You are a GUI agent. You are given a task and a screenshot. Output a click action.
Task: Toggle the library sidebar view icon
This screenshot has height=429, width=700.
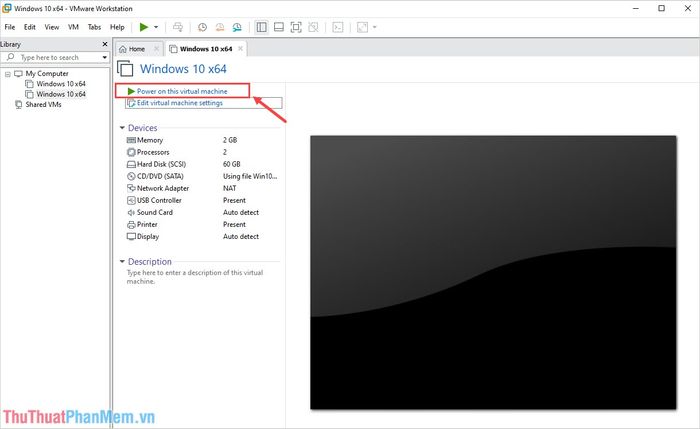coord(261,27)
